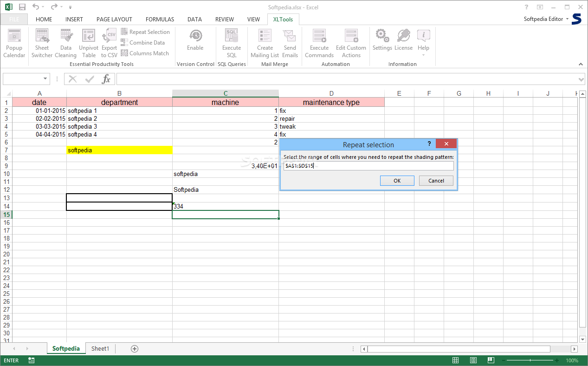The width and height of the screenshot is (588, 366).
Task: Start the Columns Match tool
Action: pyautogui.click(x=145, y=53)
